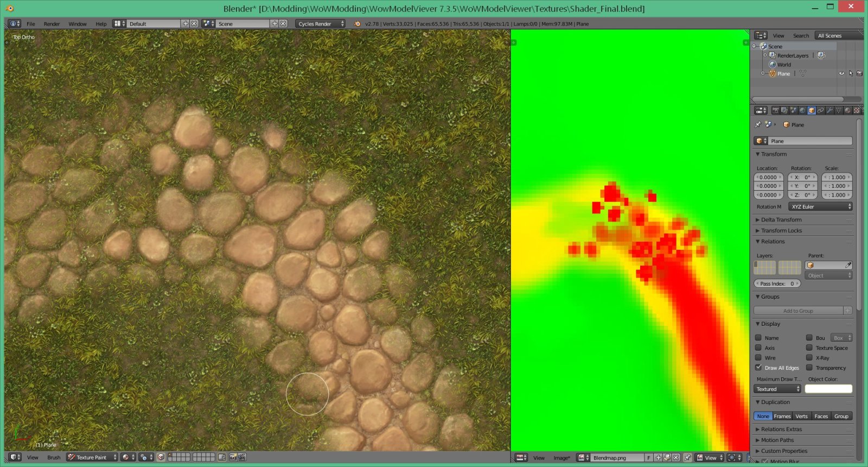The image size is (868, 467).
Task: Add new screen layout plus button
Action: click(x=186, y=24)
